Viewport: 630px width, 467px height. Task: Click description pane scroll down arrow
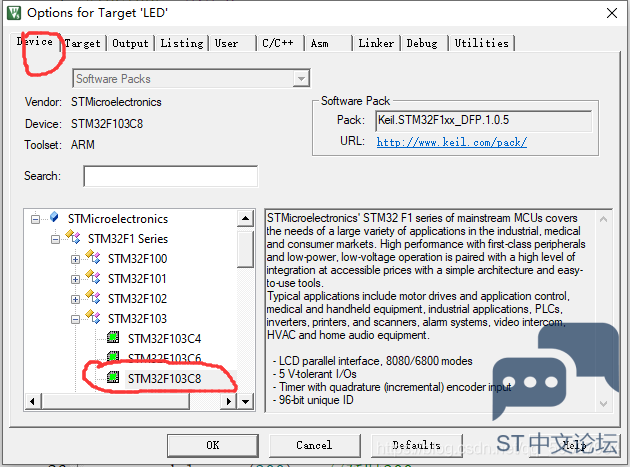(x=603, y=403)
